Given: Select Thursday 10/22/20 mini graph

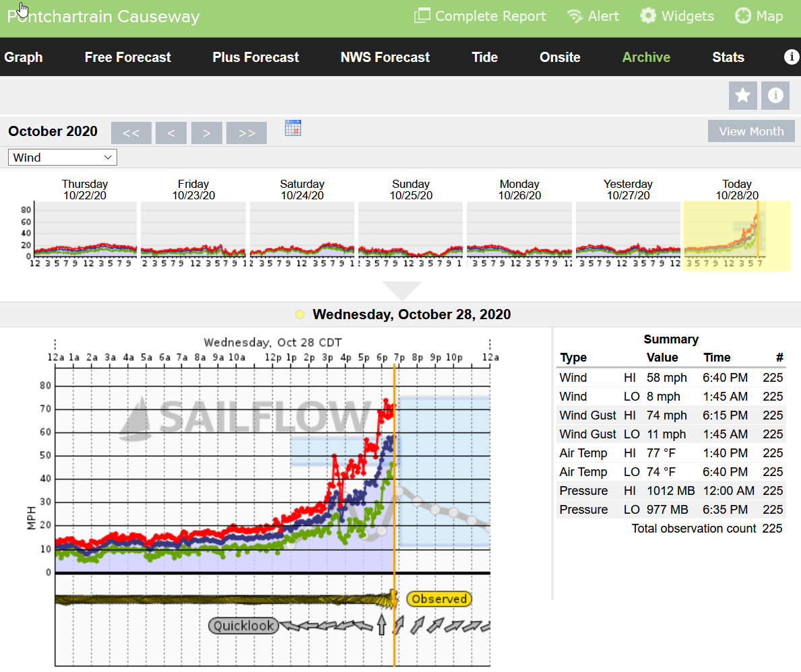Looking at the screenshot, I should 85,230.
